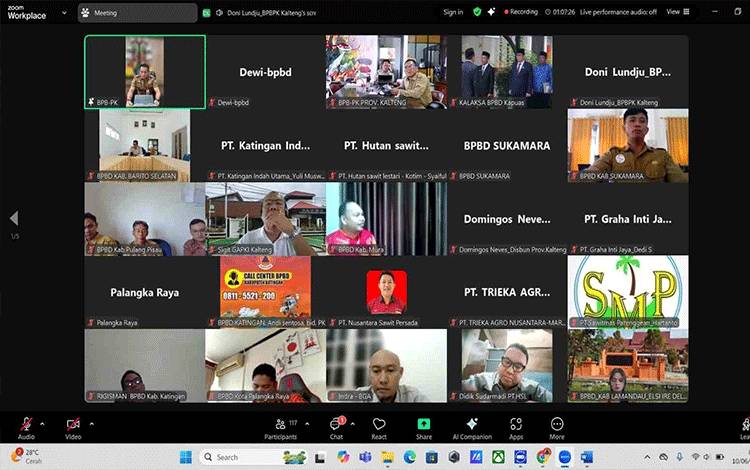Image resolution: width=750 pixels, height=470 pixels.
Task: Unmute microphone with the Audio button
Action: click(x=26, y=427)
